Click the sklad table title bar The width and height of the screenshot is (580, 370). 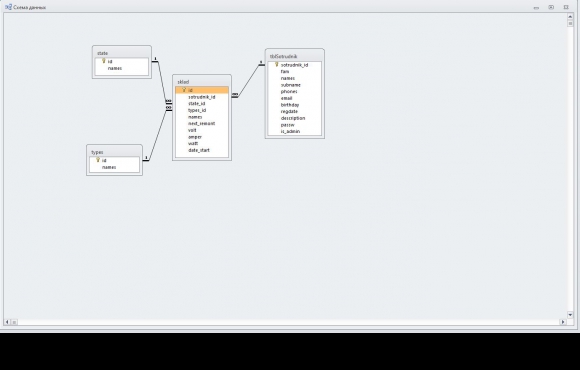point(202,82)
